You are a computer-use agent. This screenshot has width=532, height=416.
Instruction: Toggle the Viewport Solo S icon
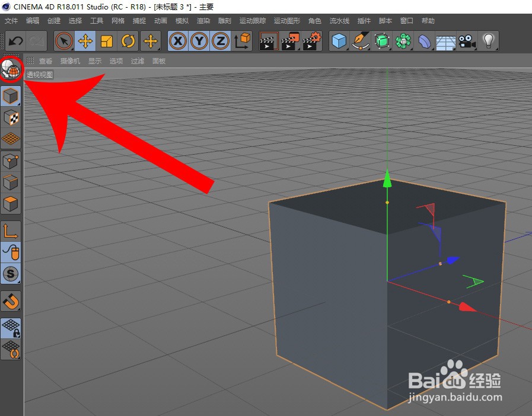11,274
